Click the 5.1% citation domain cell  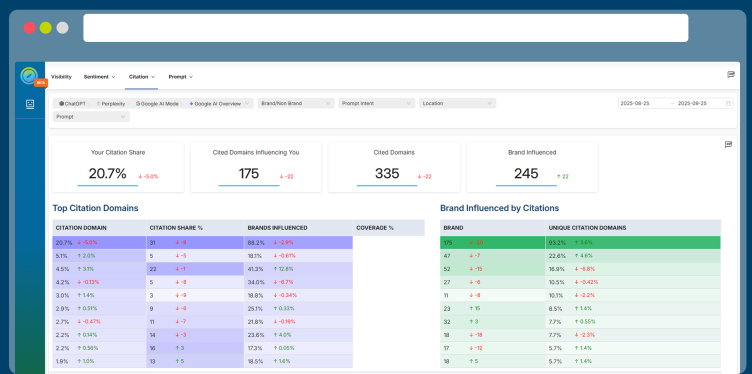(99, 256)
